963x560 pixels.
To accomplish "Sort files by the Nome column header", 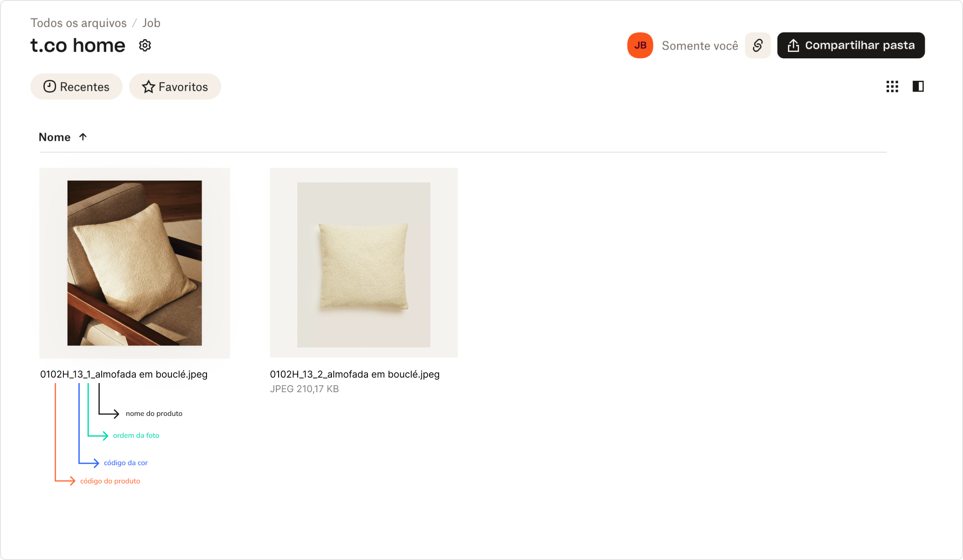I will pyautogui.click(x=55, y=137).
